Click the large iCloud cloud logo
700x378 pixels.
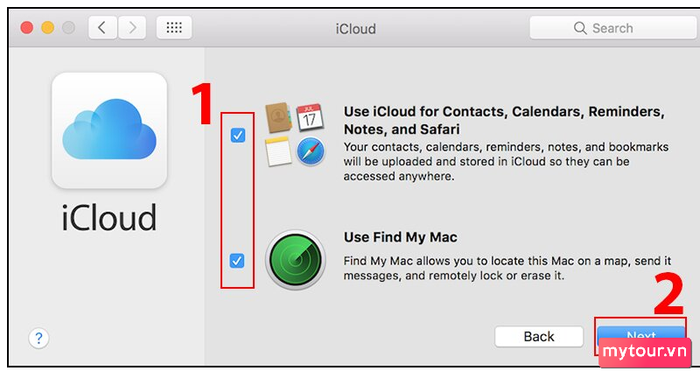click(x=109, y=130)
